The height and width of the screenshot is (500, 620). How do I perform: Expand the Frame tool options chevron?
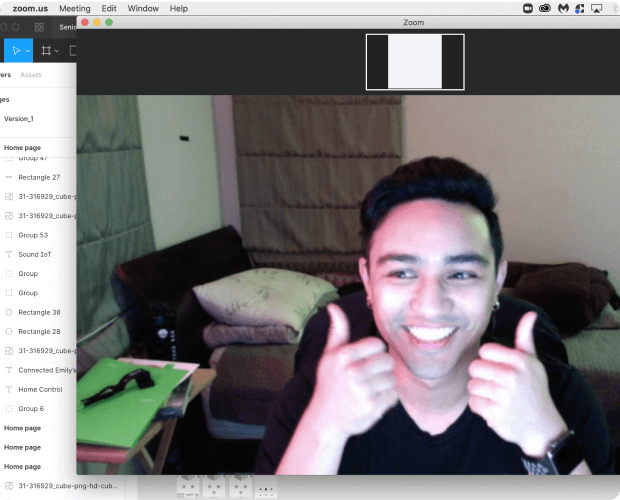(x=57, y=51)
